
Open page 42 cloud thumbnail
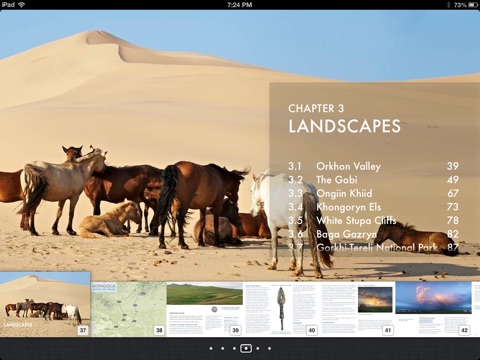pyautogui.click(x=433, y=309)
